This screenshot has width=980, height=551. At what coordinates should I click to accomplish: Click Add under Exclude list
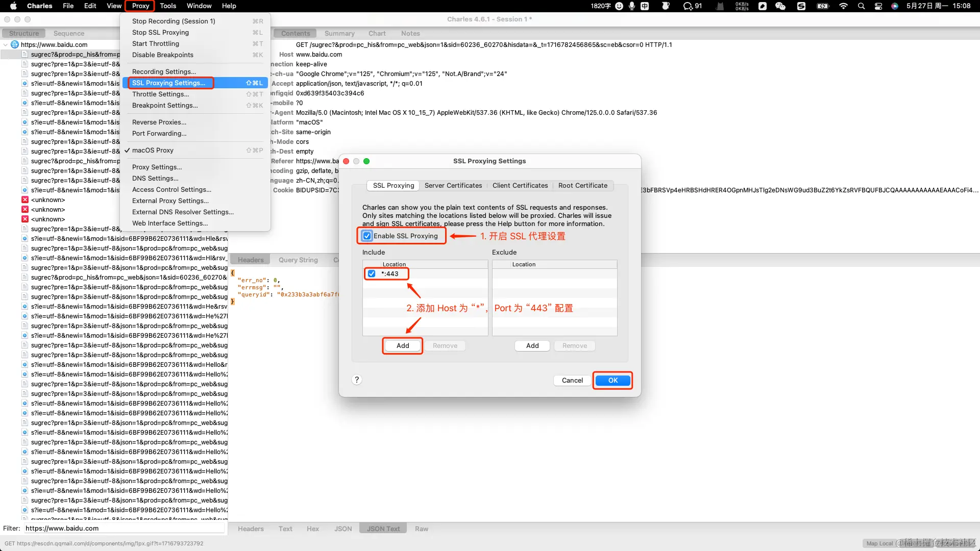(x=532, y=346)
